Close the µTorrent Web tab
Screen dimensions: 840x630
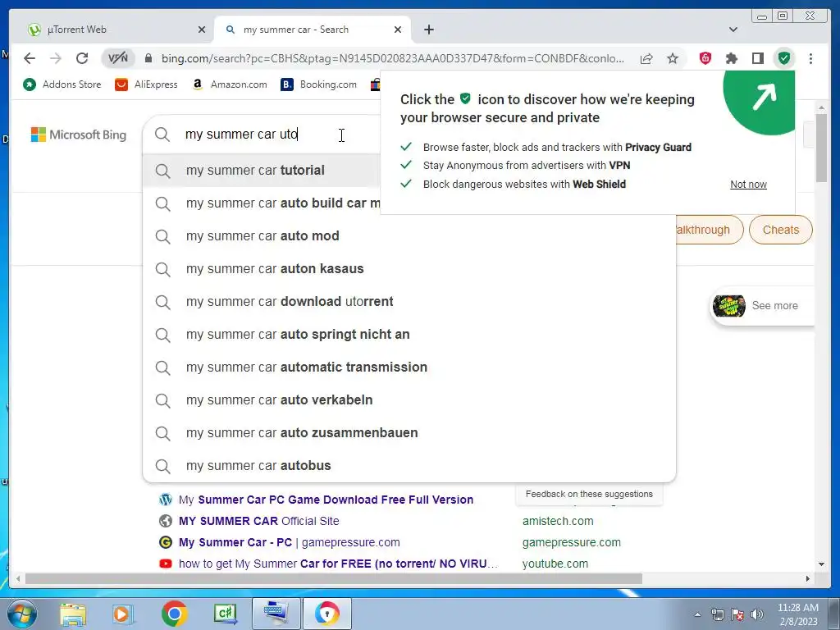pyautogui.click(x=202, y=30)
